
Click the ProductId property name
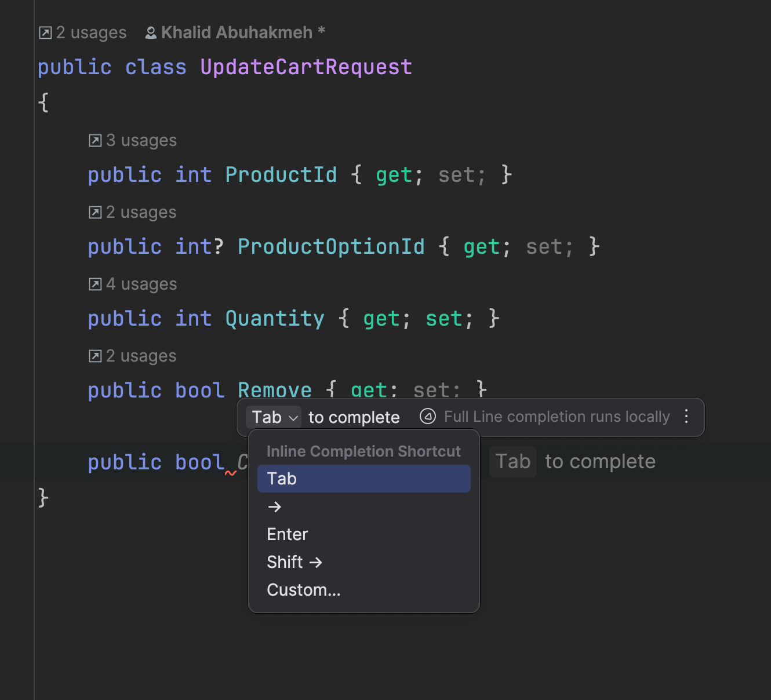click(x=281, y=175)
